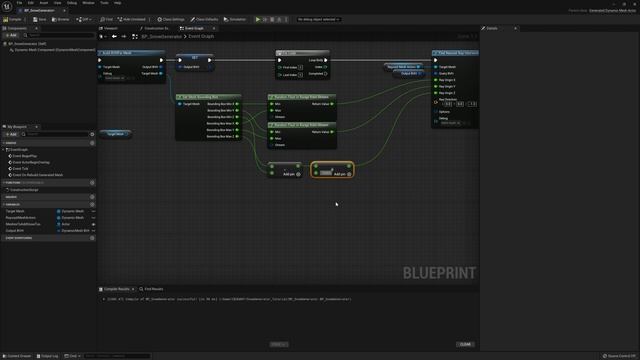640x360 pixels.
Task: Click the zoom-to-fit graph icon
Action: (x=135, y=36)
